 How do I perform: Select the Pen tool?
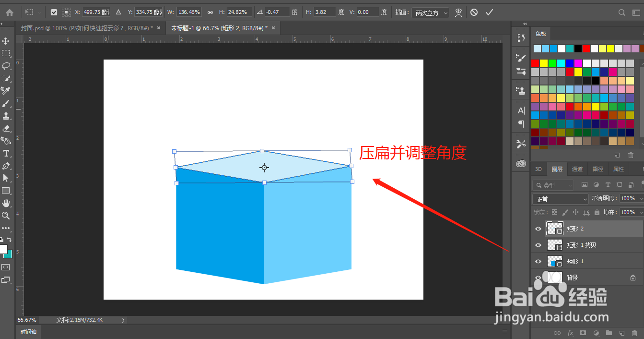[x=6, y=166]
